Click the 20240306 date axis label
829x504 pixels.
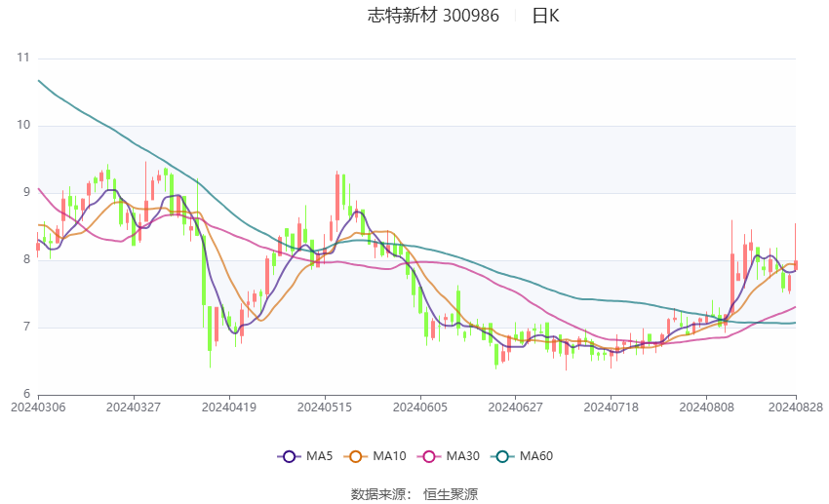(x=38, y=407)
